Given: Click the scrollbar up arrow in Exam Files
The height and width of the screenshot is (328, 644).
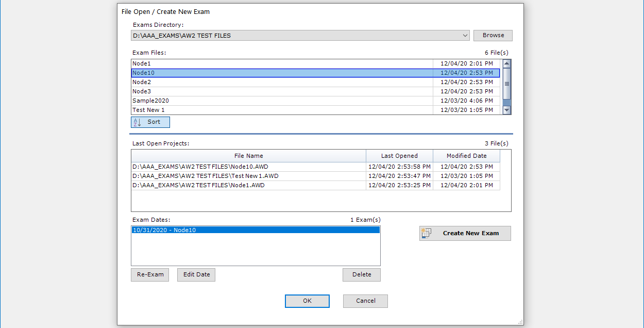Looking at the screenshot, I should point(506,63).
